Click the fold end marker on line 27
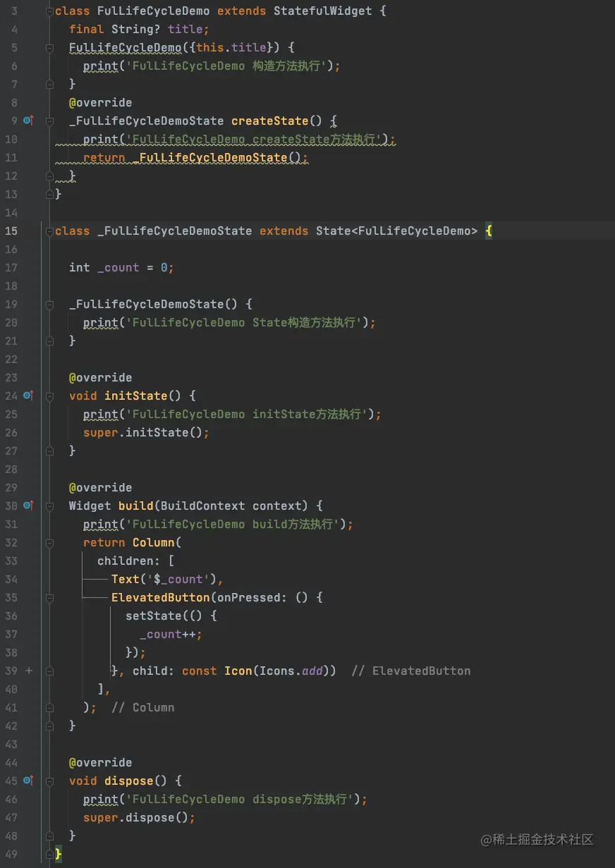 49,451
